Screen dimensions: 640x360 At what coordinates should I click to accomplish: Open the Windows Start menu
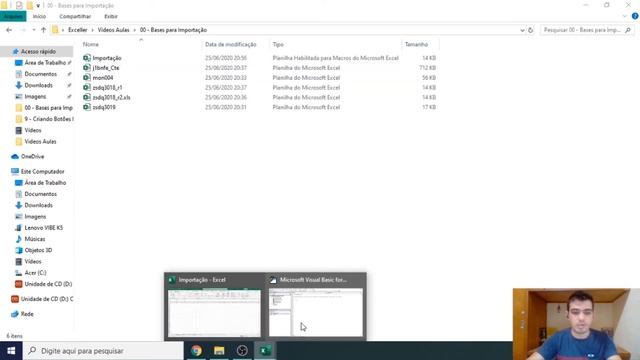coord(11,351)
